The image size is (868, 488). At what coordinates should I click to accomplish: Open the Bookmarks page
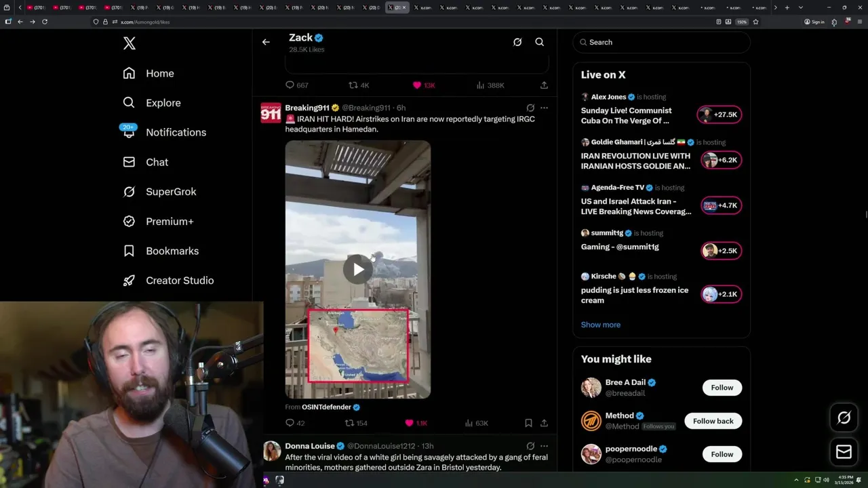point(161,251)
